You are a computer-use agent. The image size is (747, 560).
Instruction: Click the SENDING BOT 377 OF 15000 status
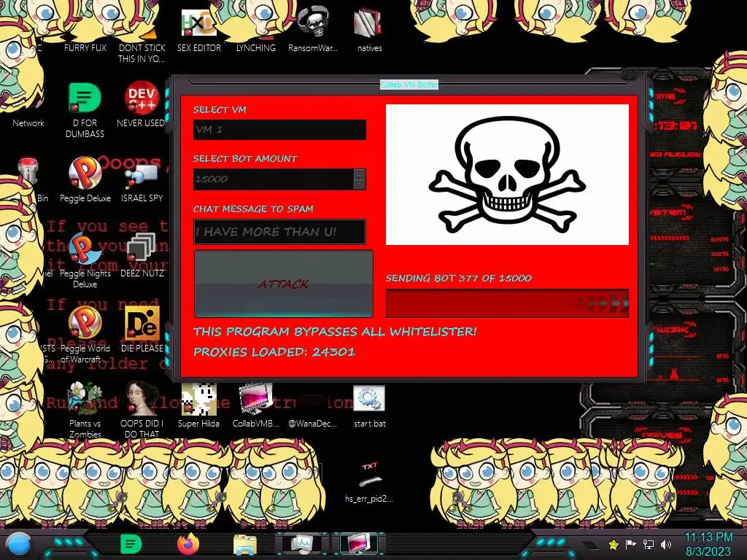point(458,278)
